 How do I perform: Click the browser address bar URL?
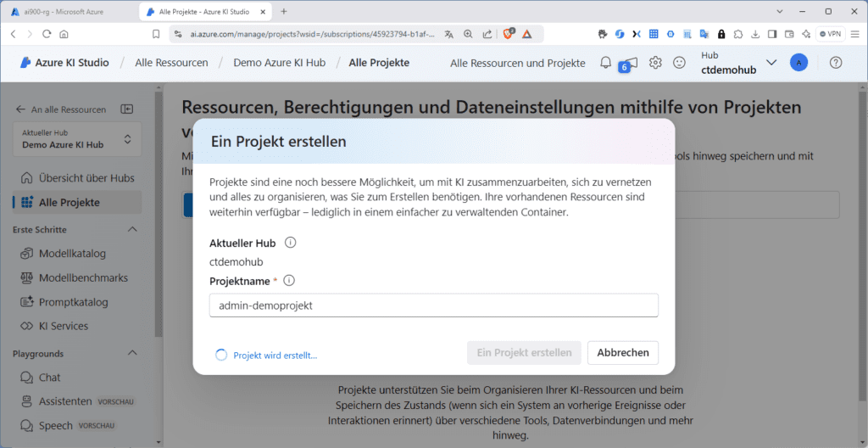click(313, 34)
